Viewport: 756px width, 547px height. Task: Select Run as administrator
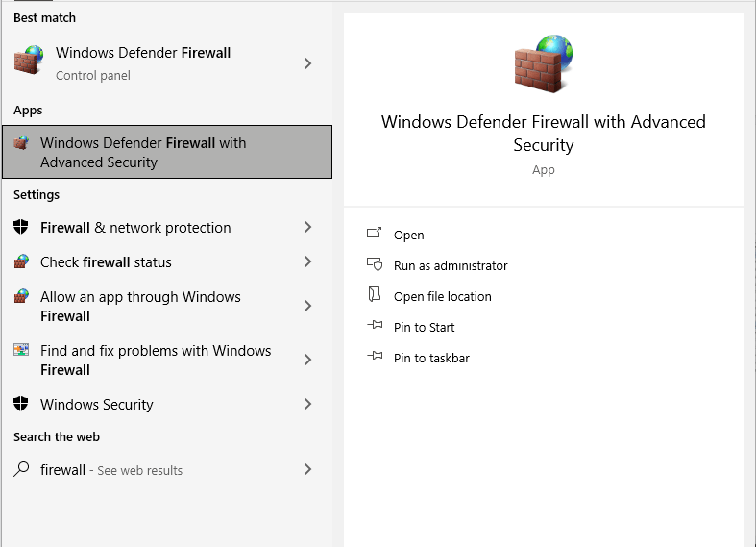click(x=450, y=265)
